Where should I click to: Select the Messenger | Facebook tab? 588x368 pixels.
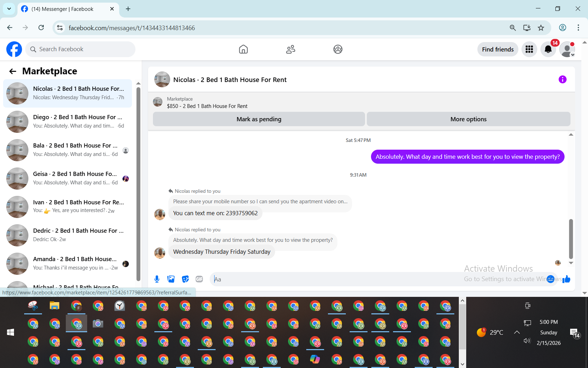(68, 9)
